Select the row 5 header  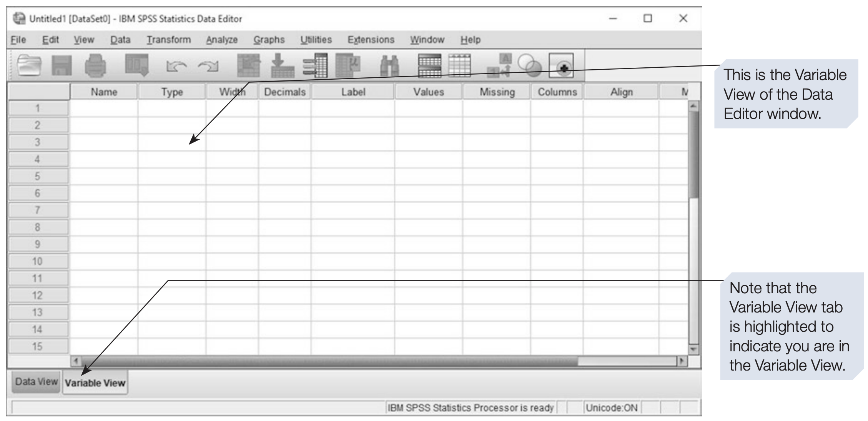[38, 177]
